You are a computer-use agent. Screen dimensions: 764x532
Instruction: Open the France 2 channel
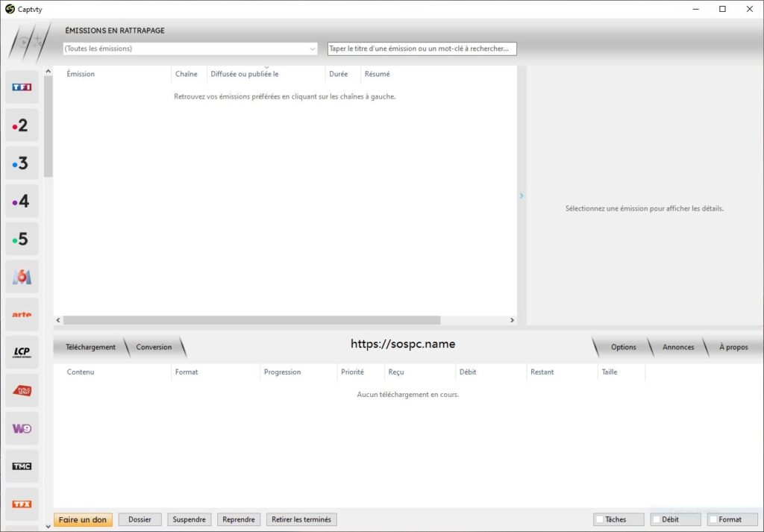22,125
